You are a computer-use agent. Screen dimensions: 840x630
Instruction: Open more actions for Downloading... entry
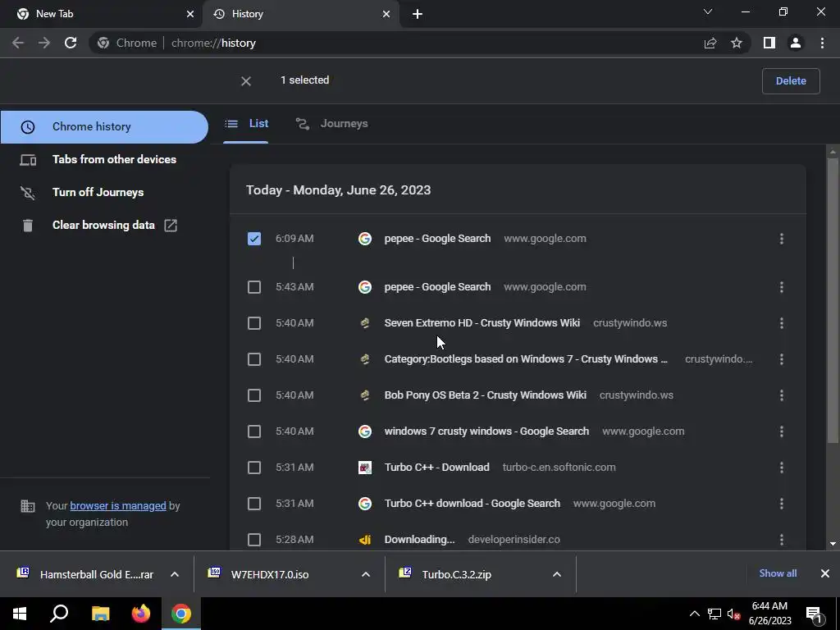(782, 540)
